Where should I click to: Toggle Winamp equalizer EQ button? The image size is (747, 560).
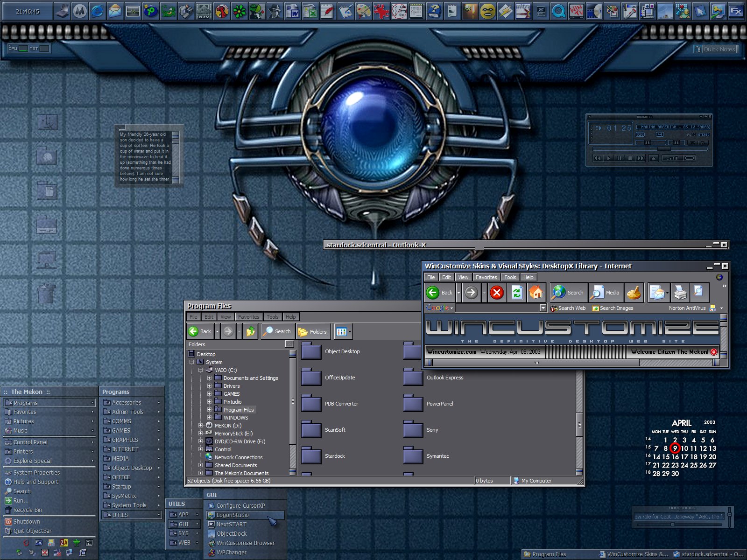click(693, 143)
